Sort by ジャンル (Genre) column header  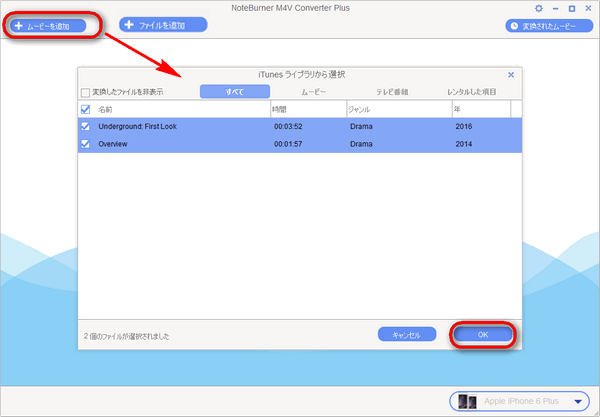(399, 109)
